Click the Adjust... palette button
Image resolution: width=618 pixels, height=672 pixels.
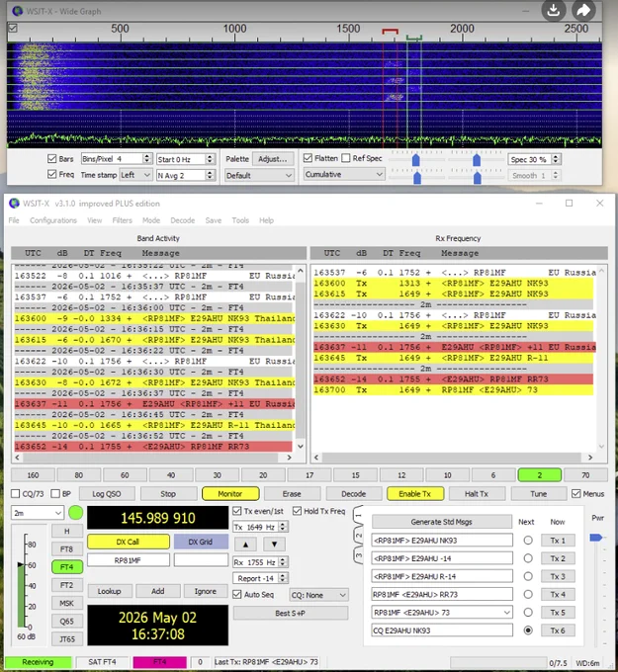272,159
